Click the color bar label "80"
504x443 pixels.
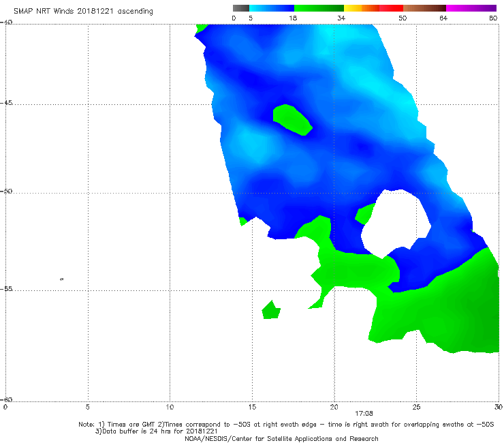[493, 18]
